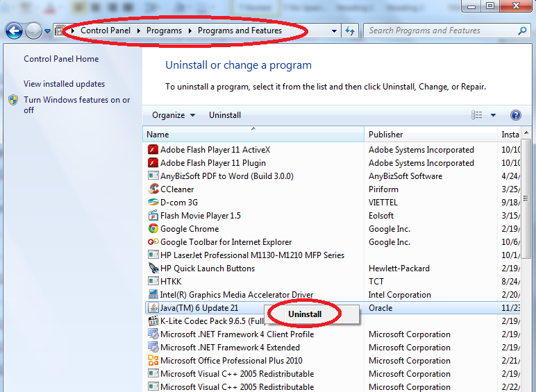Open the More options view dropdown arrow
The height and width of the screenshot is (392, 536).
point(493,115)
